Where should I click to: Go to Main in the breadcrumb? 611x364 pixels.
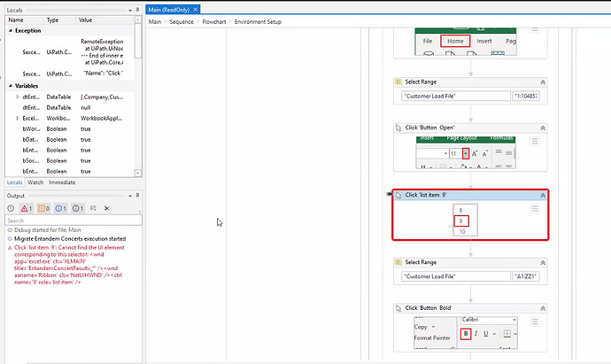(x=155, y=22)
